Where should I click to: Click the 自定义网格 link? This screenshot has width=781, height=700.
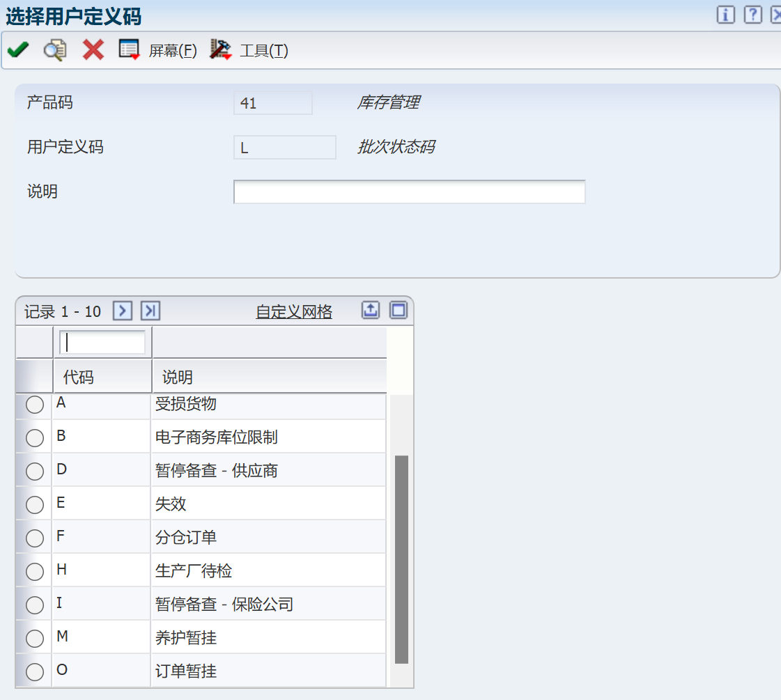point(294,311)
